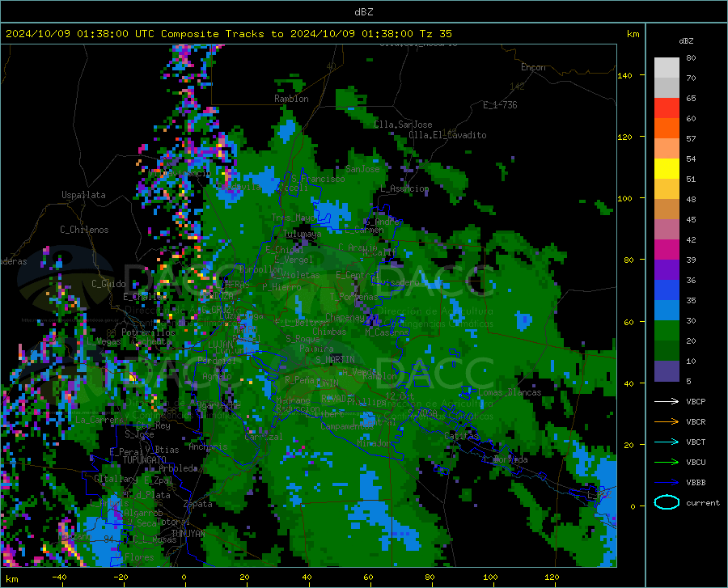Click the '-40' tick on bottom axis

[59, 577]
